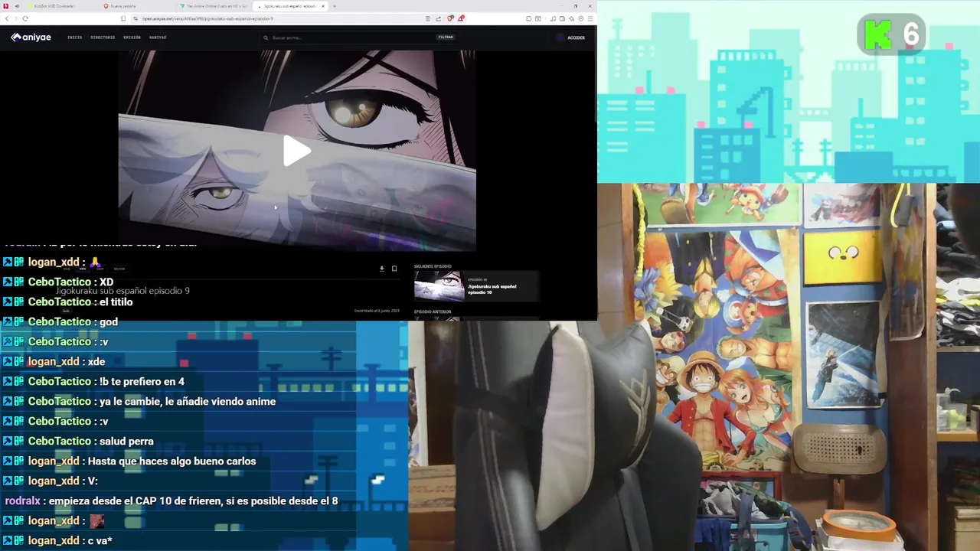
Task: Select message 'Hasta que haces algo bueno carlos'
Action: click(172, 461)
